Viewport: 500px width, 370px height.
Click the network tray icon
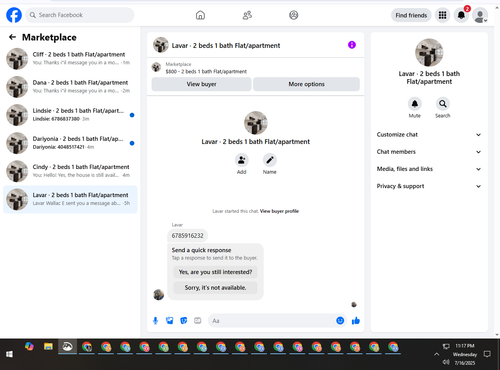tap(446, 346)
